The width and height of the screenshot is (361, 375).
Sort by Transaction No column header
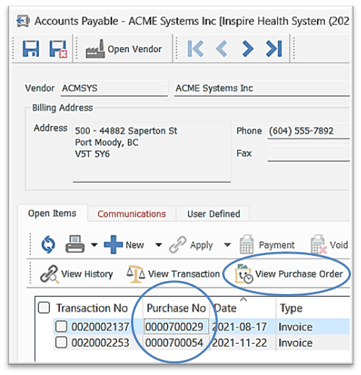[x=92, y=308]
